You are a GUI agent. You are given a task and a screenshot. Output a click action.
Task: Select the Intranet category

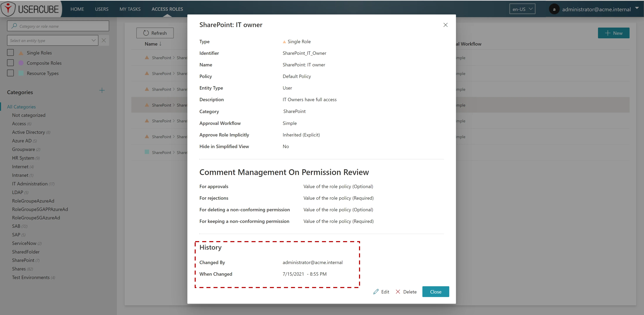click(23, 175)
